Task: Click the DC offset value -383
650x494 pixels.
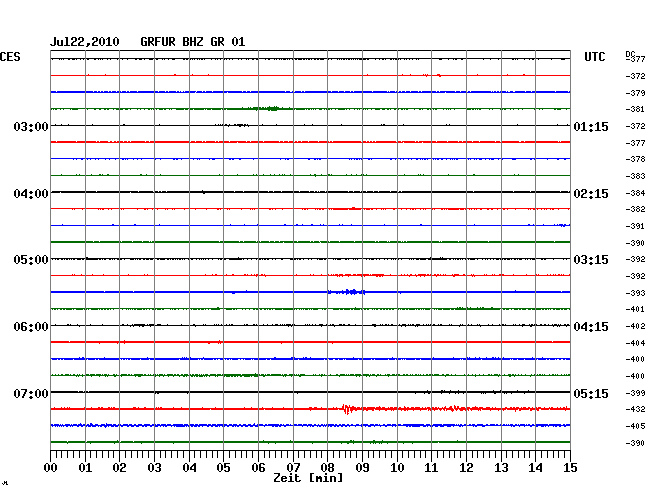Action: coord(635,176)
